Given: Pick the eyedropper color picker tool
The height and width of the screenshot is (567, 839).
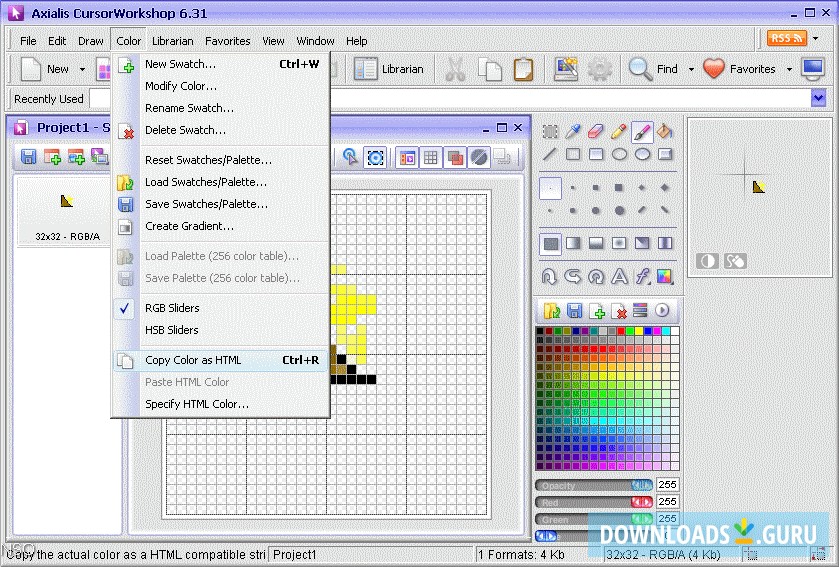Looking at the screenshot, I should [x=573, y=132].
